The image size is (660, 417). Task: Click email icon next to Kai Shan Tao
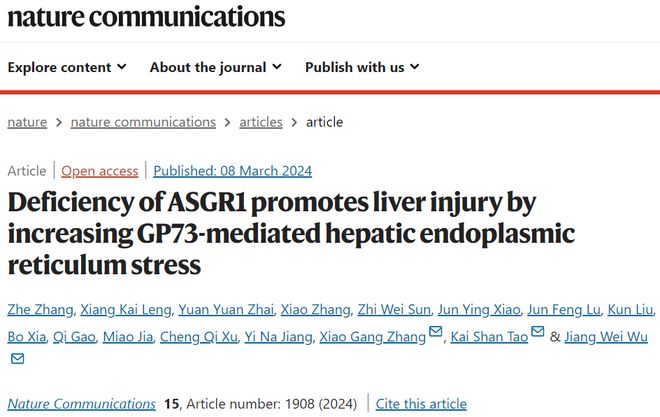tap(538, 332)
